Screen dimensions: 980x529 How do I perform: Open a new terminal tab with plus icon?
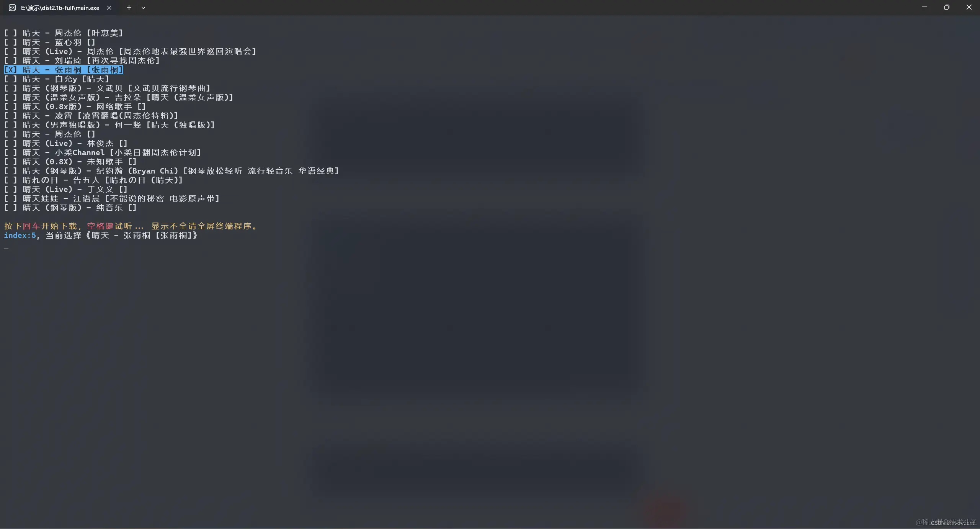tap(129, 8)
